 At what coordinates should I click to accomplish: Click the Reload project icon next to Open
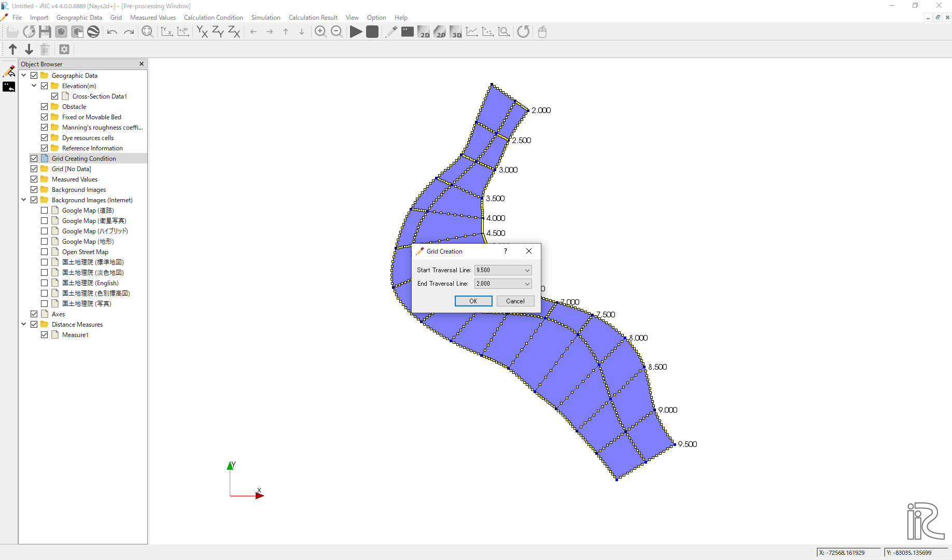[x=29, y=32]
